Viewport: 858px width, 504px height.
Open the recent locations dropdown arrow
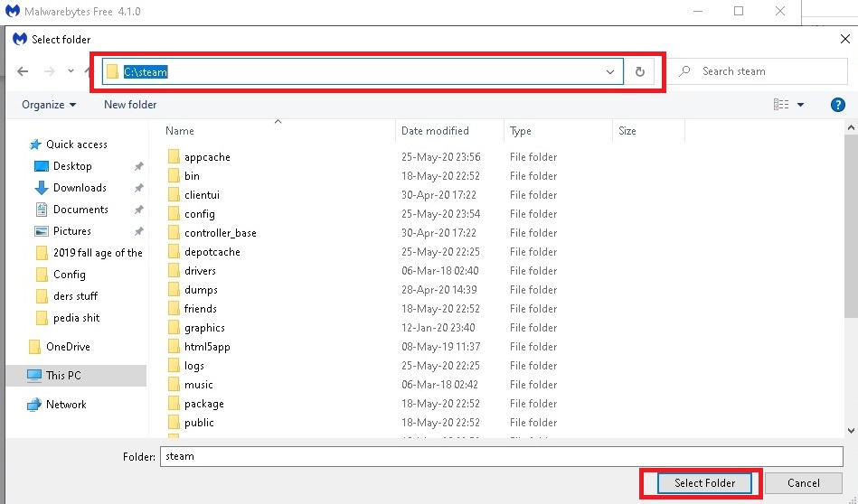point(71,71)
